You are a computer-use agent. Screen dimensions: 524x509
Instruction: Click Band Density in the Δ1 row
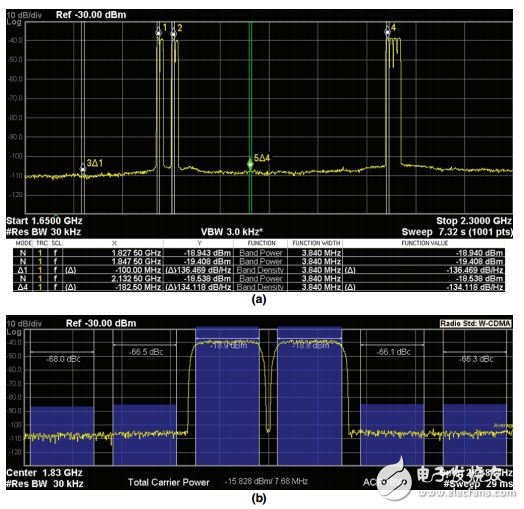pos(261,270)
